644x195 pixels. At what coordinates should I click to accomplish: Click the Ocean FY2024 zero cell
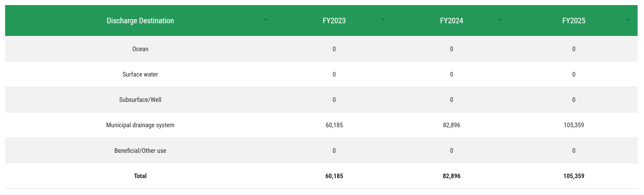click(451, 49)
